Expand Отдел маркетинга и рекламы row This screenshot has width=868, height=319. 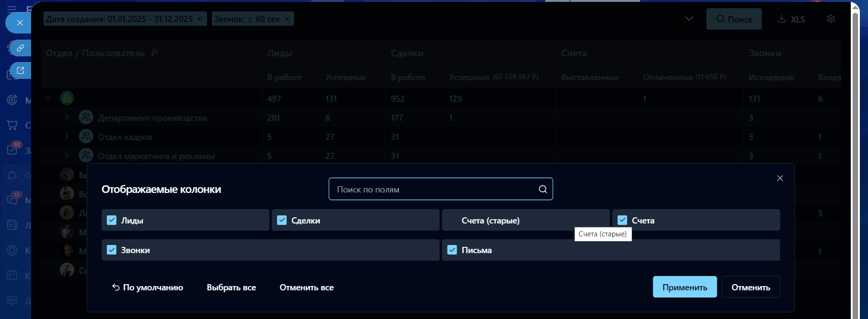coord(67,156)
